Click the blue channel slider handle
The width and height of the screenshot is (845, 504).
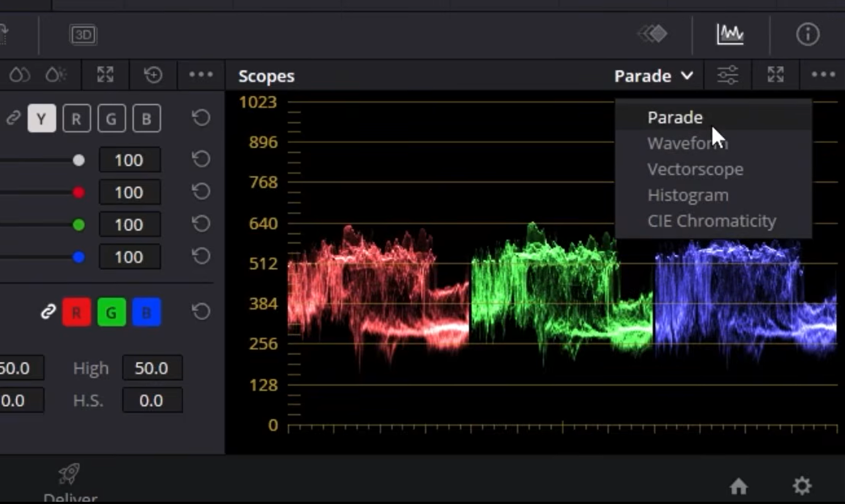(79, 257)
